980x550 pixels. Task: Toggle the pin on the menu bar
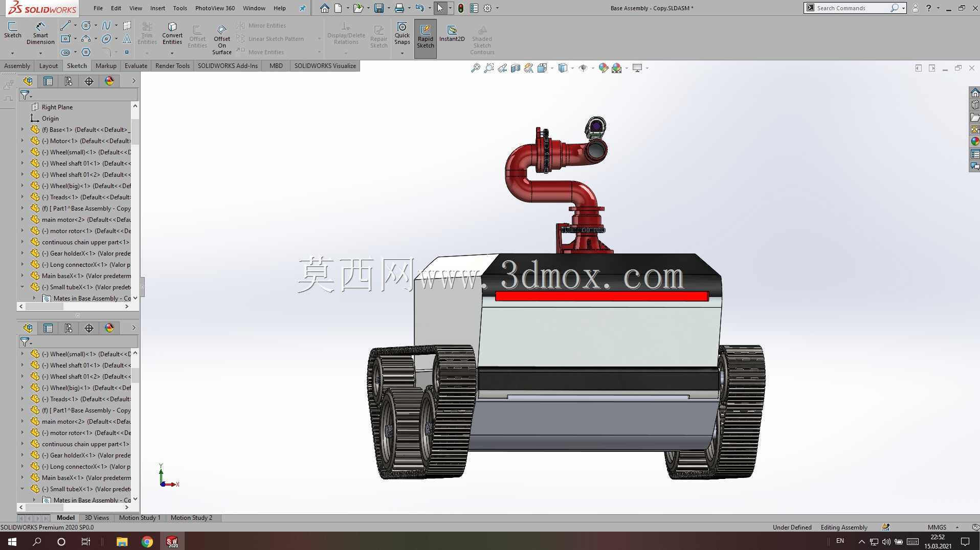coord(302,8)
